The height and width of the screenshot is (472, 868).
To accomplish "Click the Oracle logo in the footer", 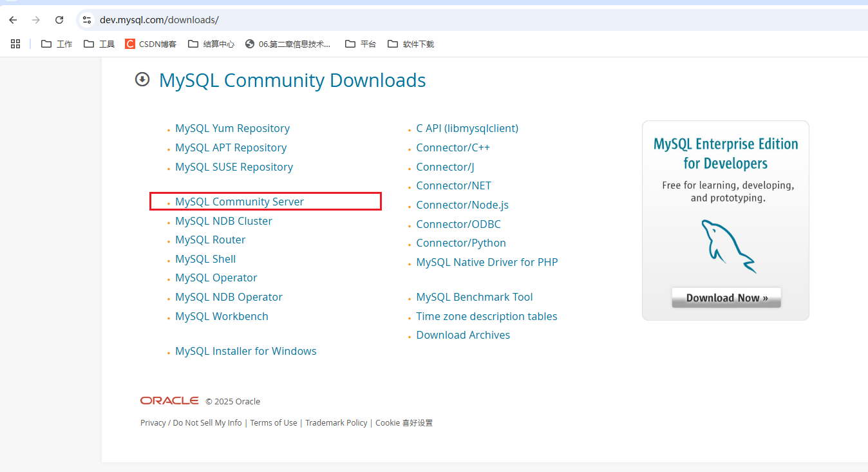I will coord(169,401).
